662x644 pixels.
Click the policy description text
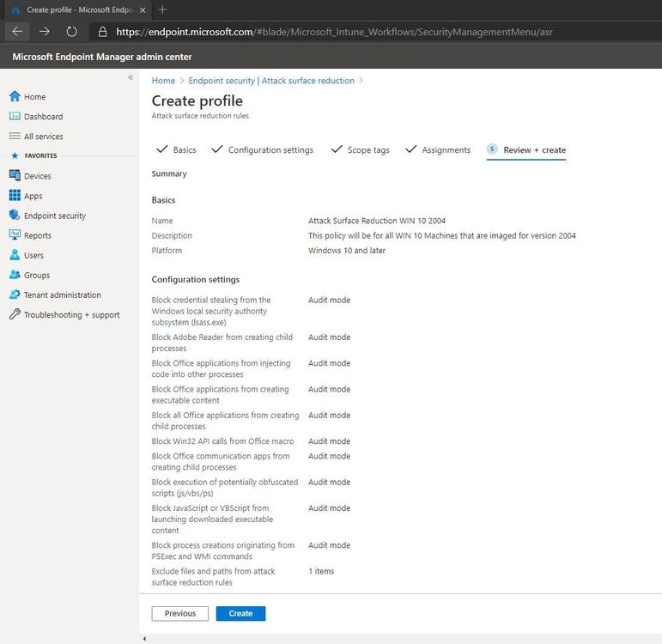[441, 235]
